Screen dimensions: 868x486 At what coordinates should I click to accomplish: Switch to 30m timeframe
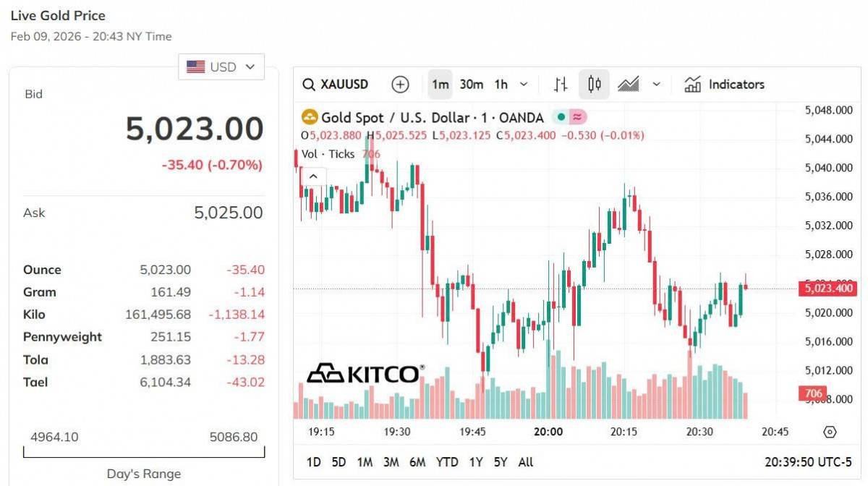[471, 85]
